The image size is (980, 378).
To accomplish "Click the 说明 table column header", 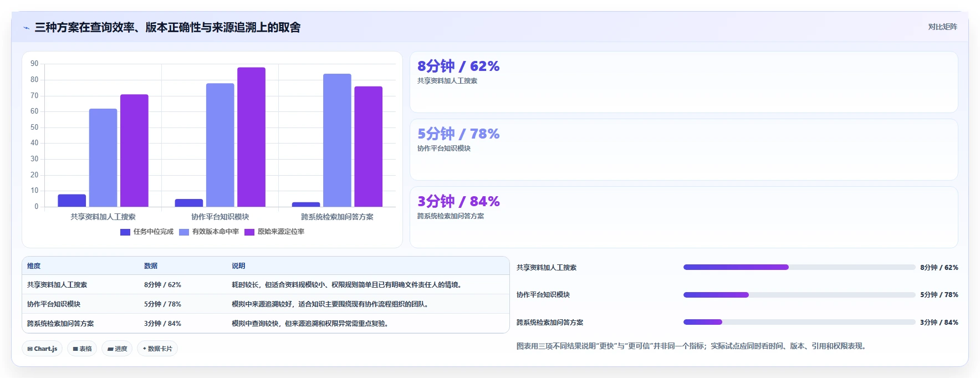I will [238, 266].
